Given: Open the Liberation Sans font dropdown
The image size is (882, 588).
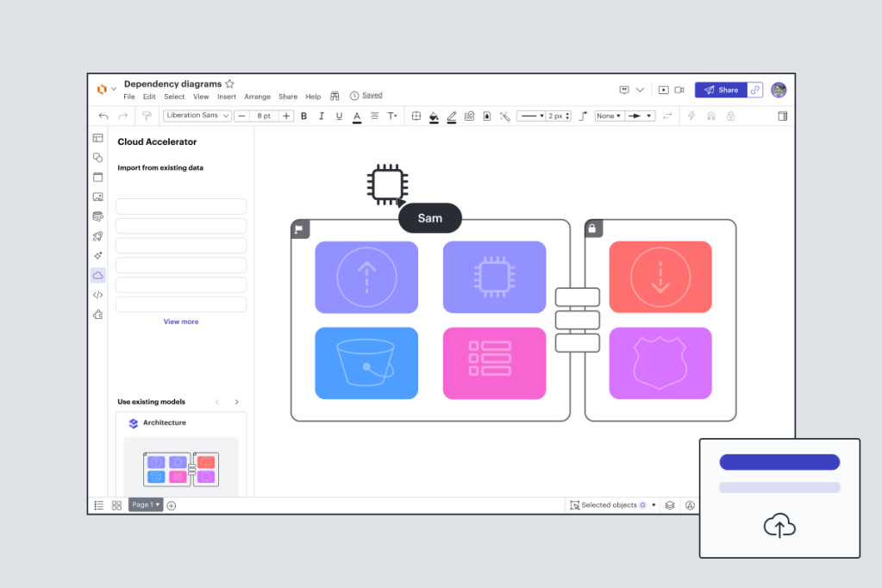Looking at the screenshot, I should tap(197, 116).
